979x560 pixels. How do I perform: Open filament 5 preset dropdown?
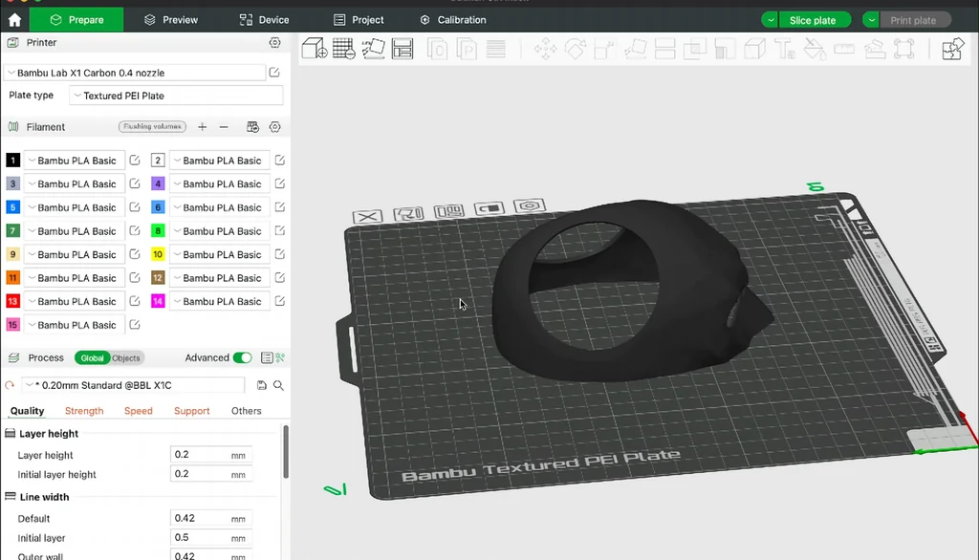(x=75, y=207)
